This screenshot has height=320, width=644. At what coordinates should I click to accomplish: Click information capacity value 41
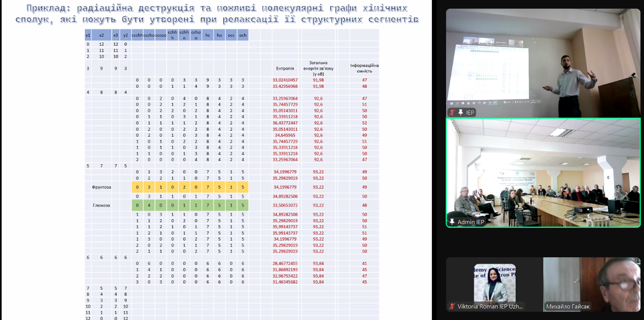coord(365,263)
